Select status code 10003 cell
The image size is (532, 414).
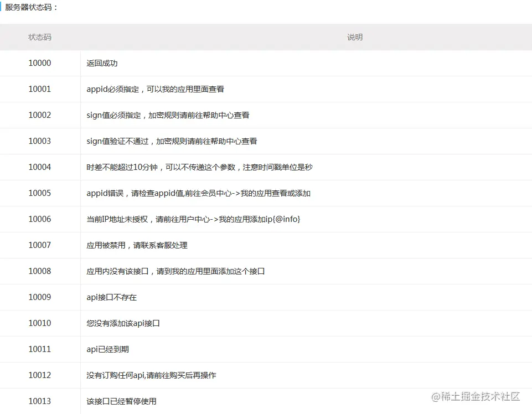pos(40,141)
